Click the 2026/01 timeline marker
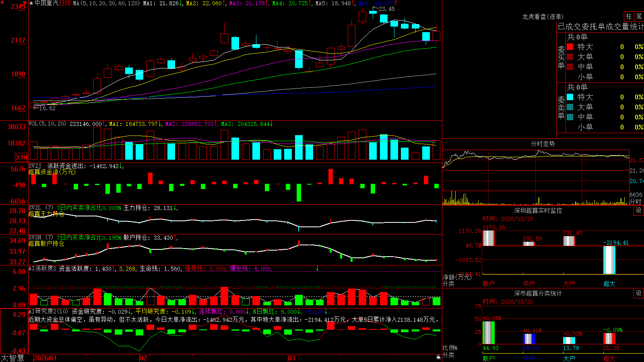 [45, 358]
